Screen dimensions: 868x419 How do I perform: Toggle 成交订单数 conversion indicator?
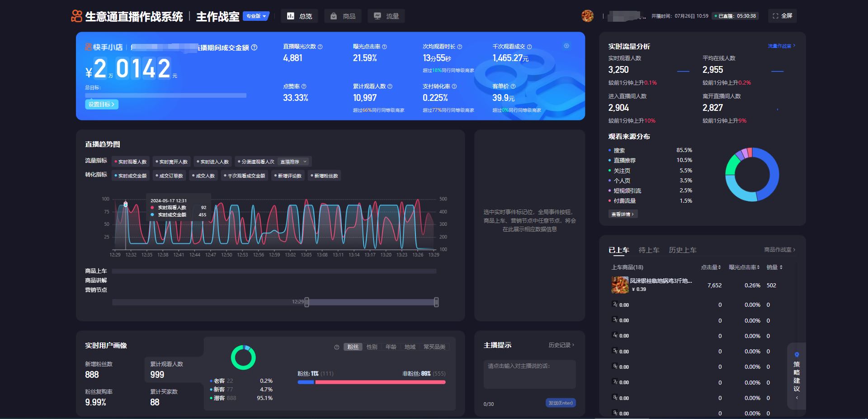(x=169, y=176)
